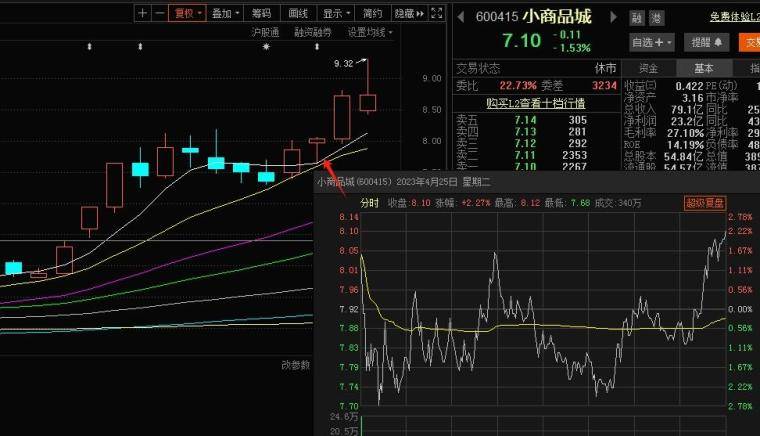Switch to the 资金 tab
The height and width of the screenshot is (436, 760).
649,68
